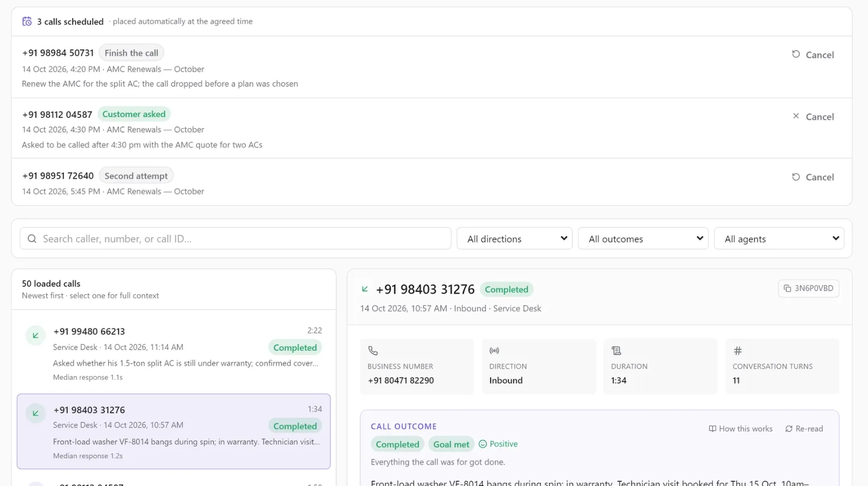Cancel the +91 98112 04587 scheduled call

coord(813,116)
